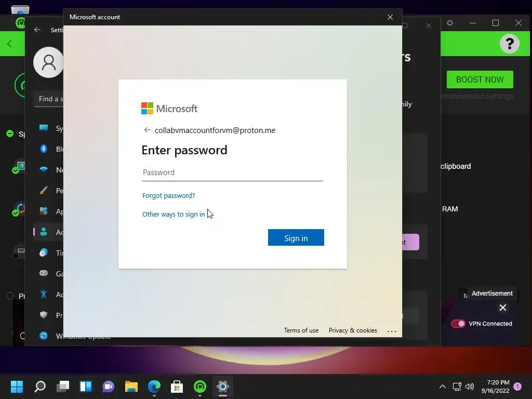Viewport: 532px width, 399px height.
Task: Select the Windows Update icon in Settings
Action: pos(44,336)
